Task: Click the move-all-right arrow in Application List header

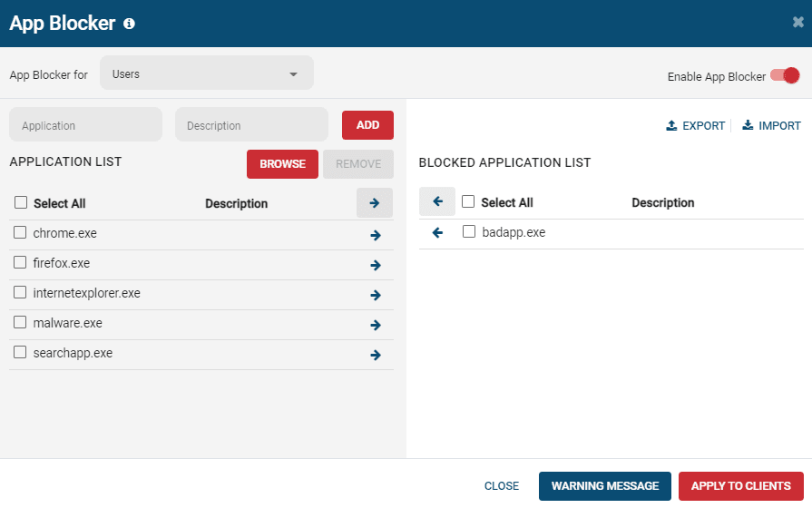Action: 374,203
